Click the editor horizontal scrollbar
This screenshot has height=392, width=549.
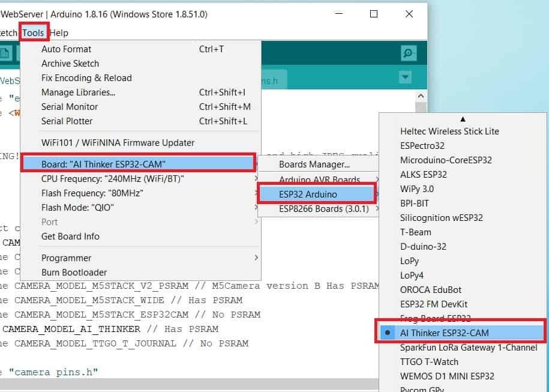click(x=189, y=383)
